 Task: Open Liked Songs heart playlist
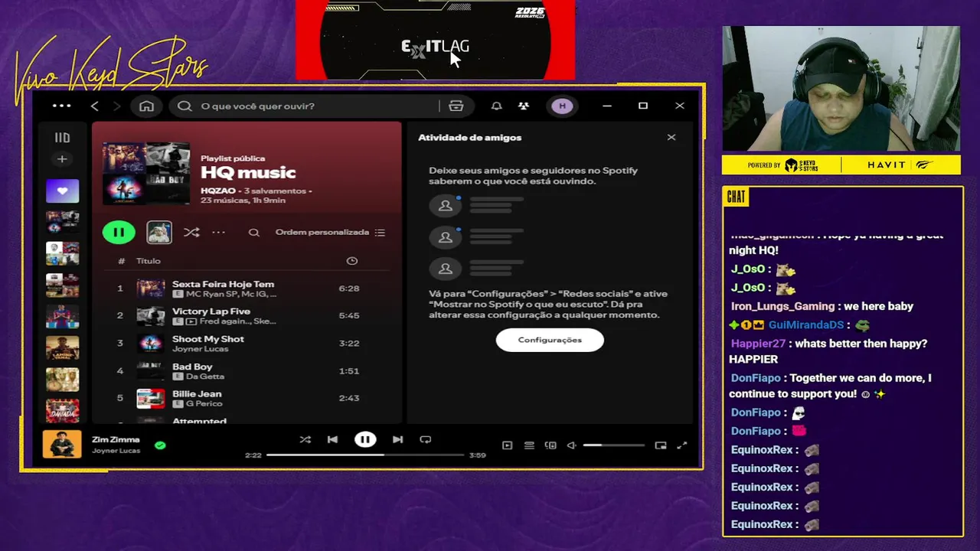click(x=62, y=191)
